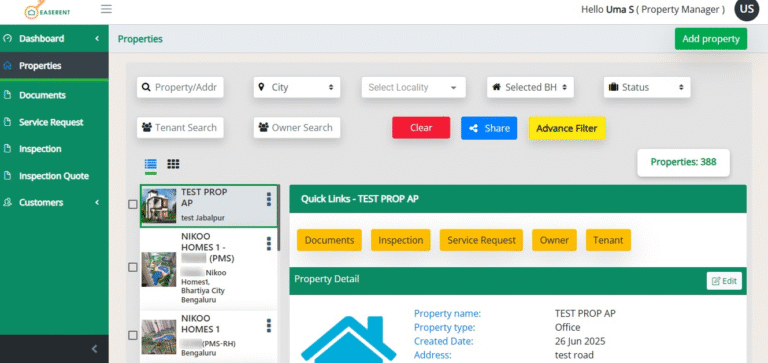Click the Add property button
This screenshot has width=768, height=363.
(711, 39)
